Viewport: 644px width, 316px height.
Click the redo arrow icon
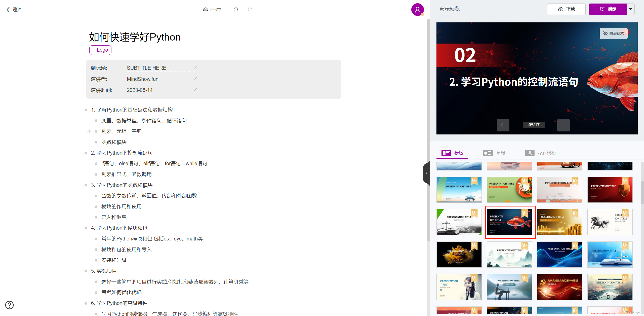(250, 9)
